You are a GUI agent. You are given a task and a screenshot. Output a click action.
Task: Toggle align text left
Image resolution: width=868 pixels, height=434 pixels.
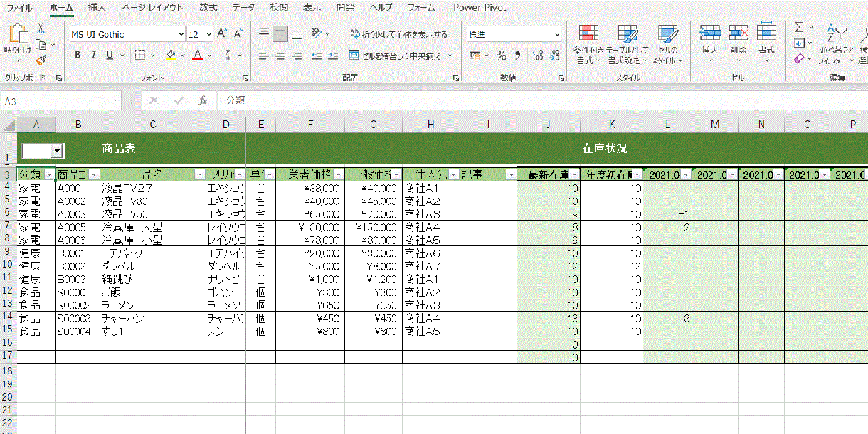264,55
